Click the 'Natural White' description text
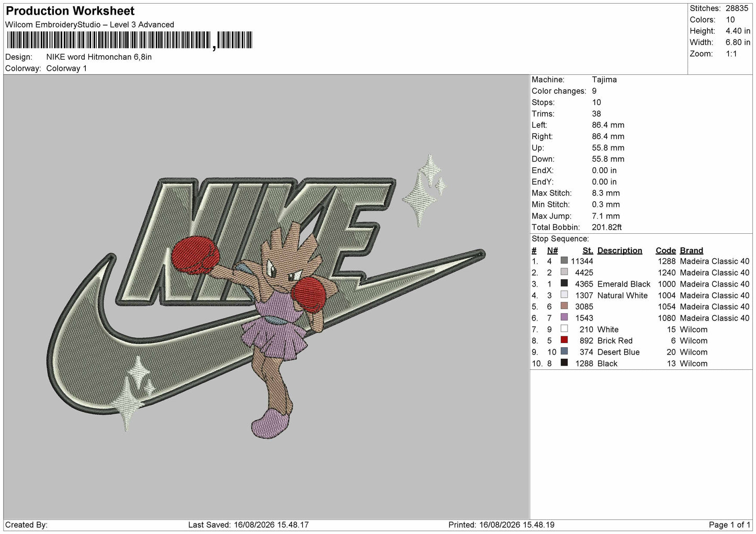The width and height of the screenshot is (756, 534). (622, 296)
